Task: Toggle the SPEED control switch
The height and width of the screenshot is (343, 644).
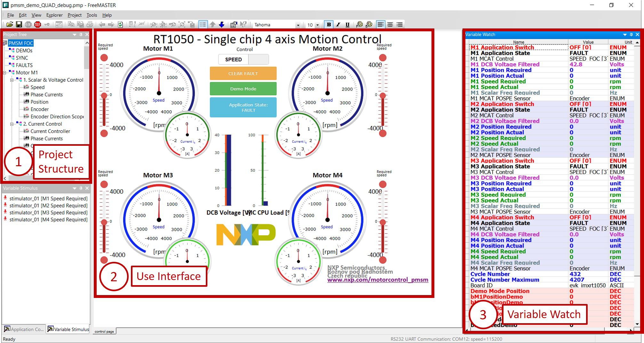Action: (243, 59)
